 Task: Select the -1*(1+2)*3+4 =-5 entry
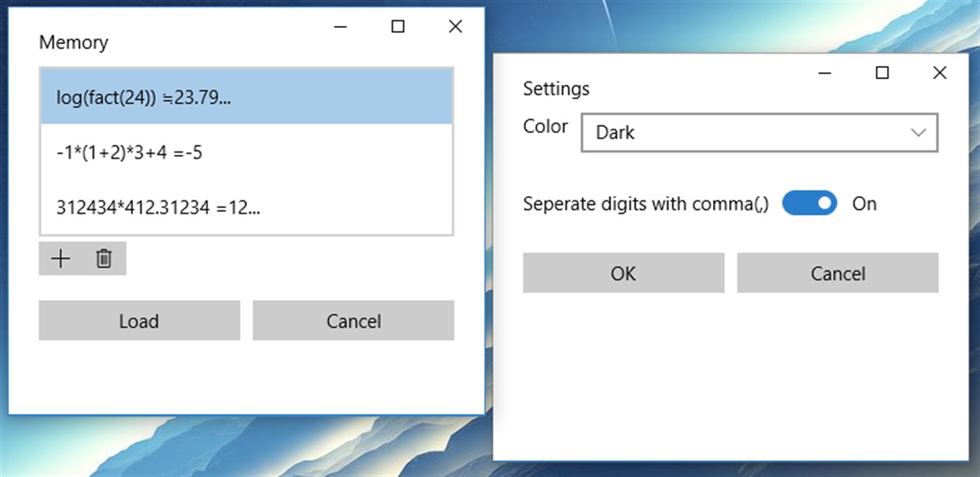point(246,153)
